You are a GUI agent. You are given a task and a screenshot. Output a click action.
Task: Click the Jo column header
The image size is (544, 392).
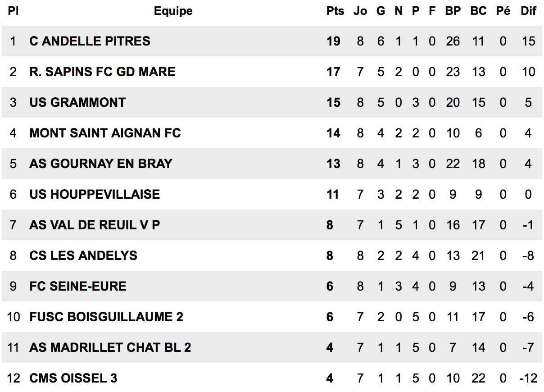[360, 11]
